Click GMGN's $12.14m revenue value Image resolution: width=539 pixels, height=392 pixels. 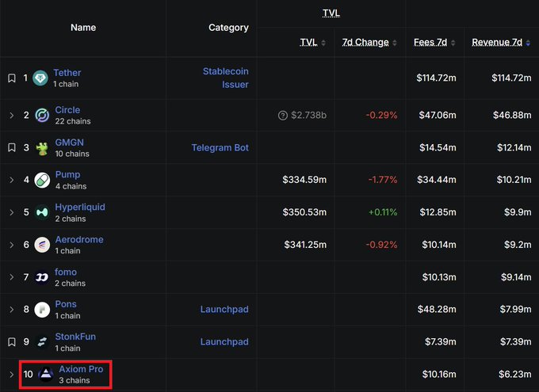514,148
